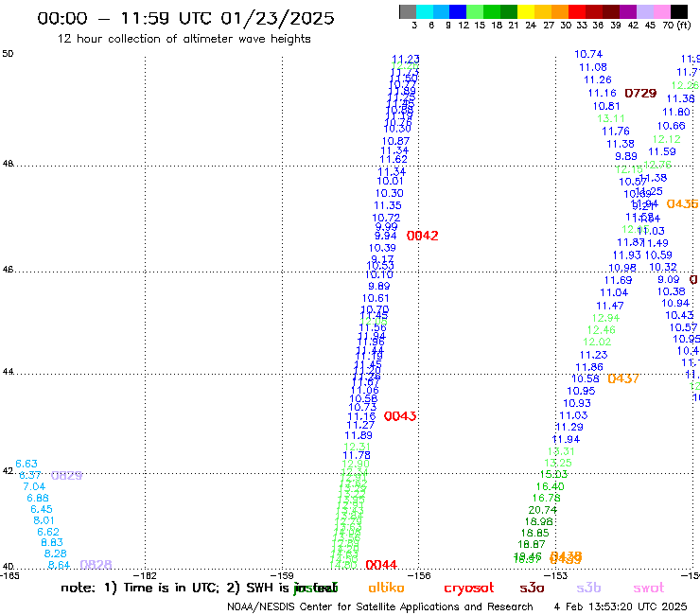Click the light blue value 6.63

(26, 464)
